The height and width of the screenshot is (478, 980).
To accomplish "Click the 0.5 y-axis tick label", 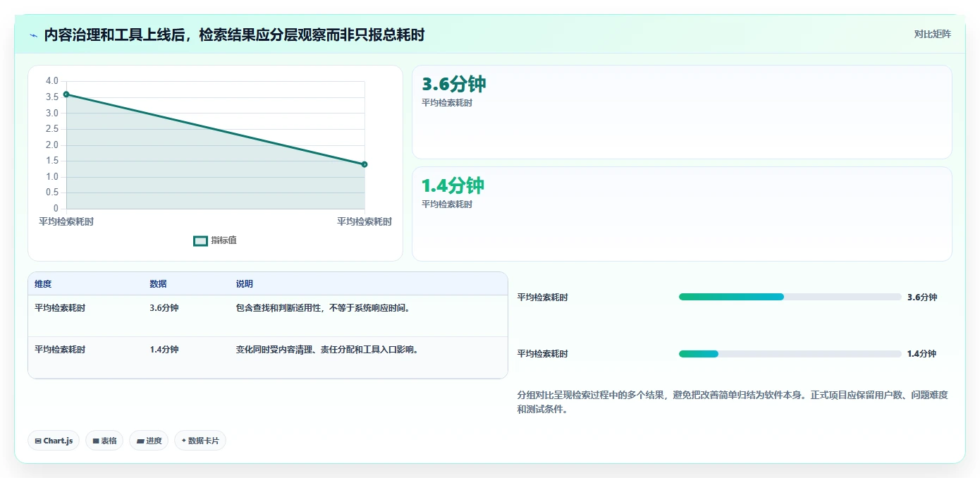I will pos(51,192).
